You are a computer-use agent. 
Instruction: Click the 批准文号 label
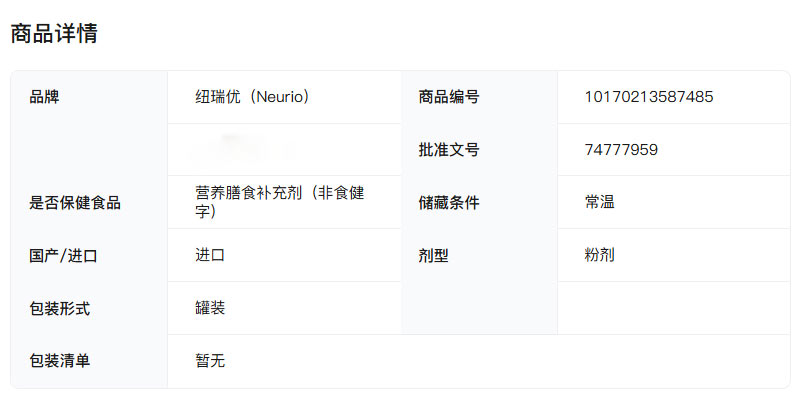coord(449,150)
